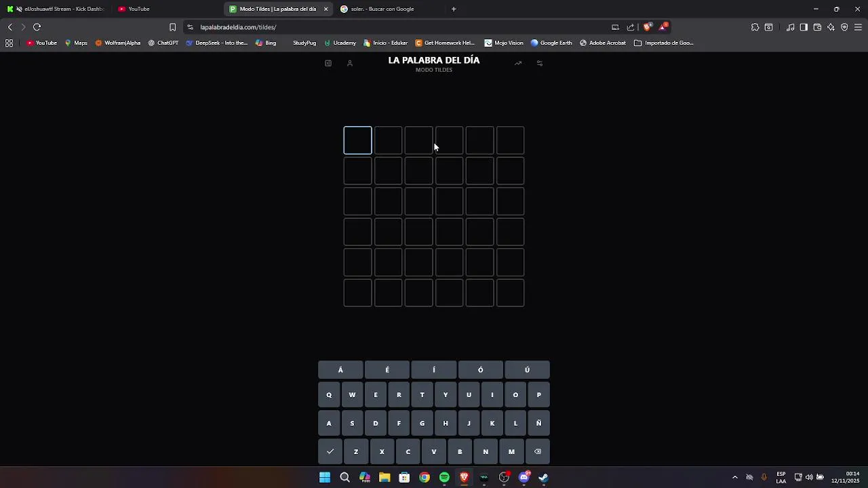Tap the Á accented key
Viewport: 868px width, 488px height.
click(340, 370)
